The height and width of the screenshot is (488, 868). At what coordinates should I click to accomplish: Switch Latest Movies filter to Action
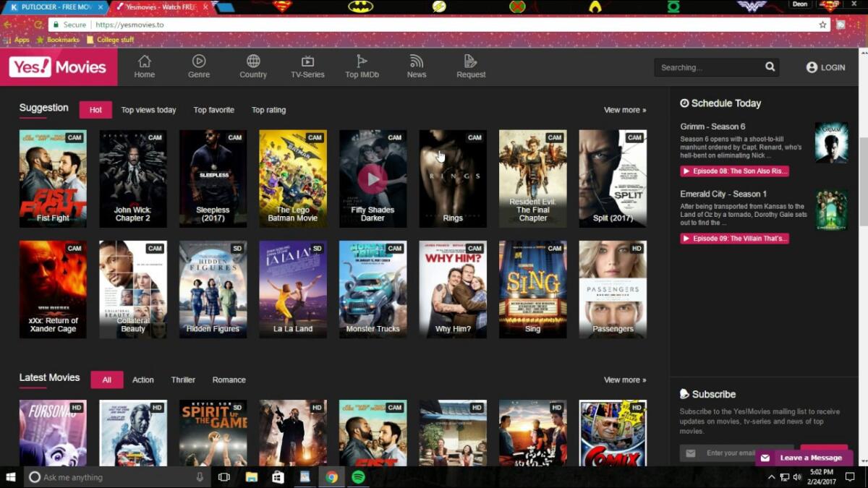(x=142, y=380)
